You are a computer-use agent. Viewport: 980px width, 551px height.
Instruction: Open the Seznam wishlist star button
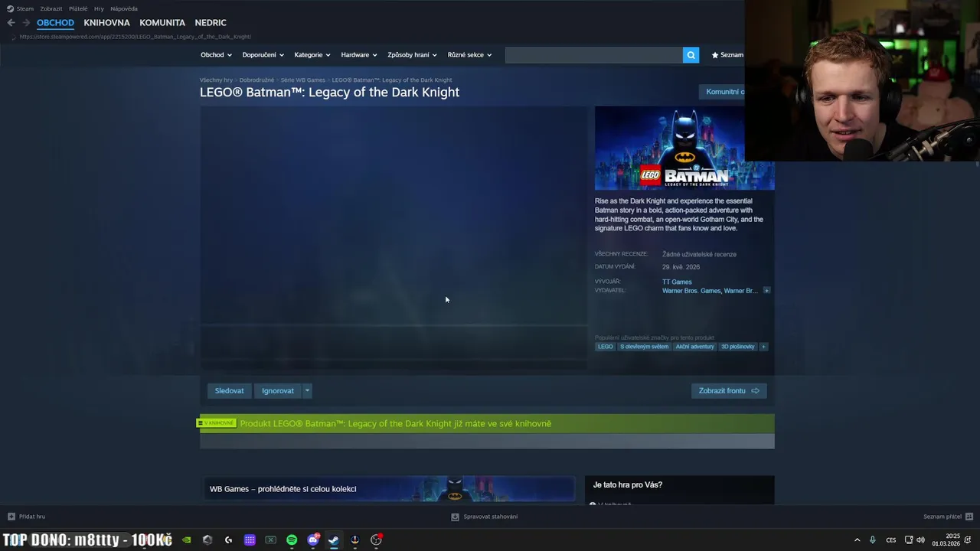(x=727, y=55)
